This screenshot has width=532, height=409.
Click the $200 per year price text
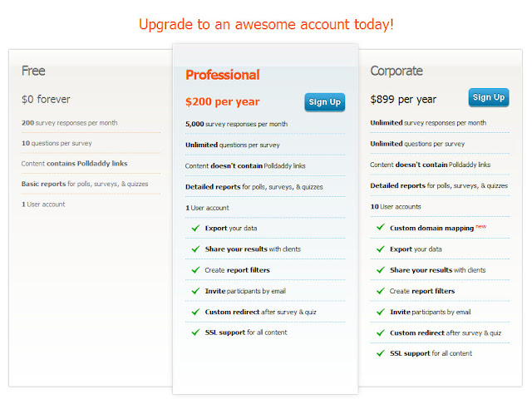pos(222,101)
